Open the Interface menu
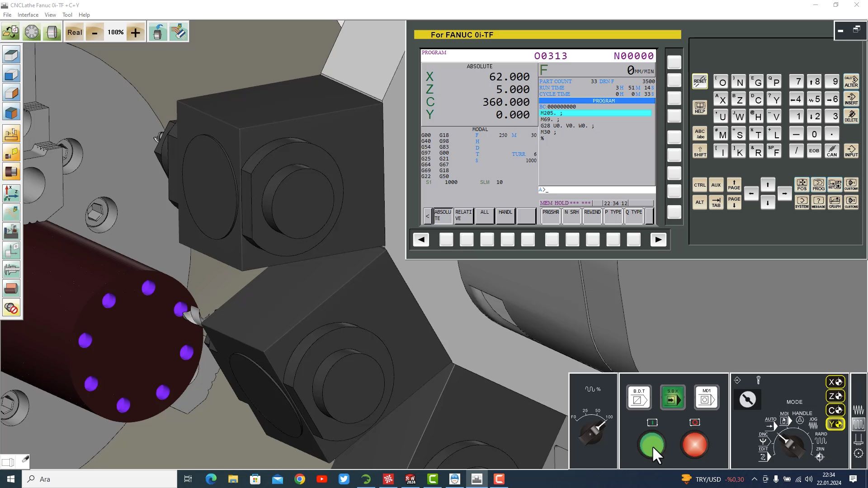 click(28, 15)
